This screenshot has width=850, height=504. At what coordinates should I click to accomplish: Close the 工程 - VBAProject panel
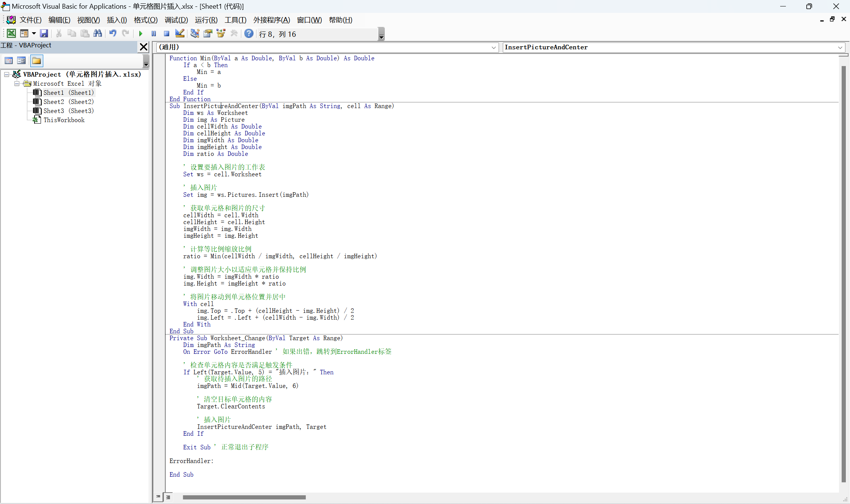click(143, 47)
